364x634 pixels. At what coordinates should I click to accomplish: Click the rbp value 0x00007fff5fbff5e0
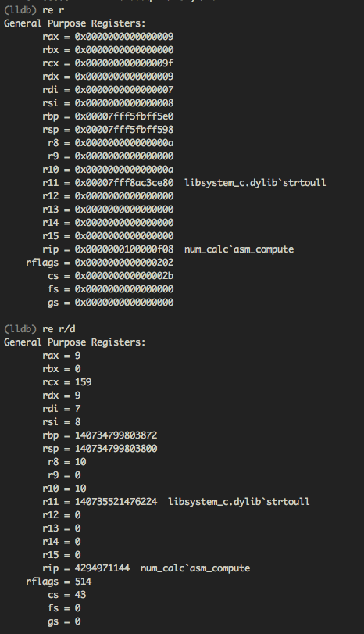124,116
